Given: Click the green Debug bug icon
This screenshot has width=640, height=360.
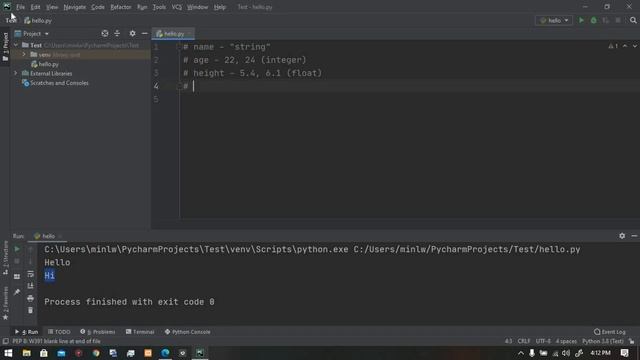Looking at the screenshot, I should (593, 20).
